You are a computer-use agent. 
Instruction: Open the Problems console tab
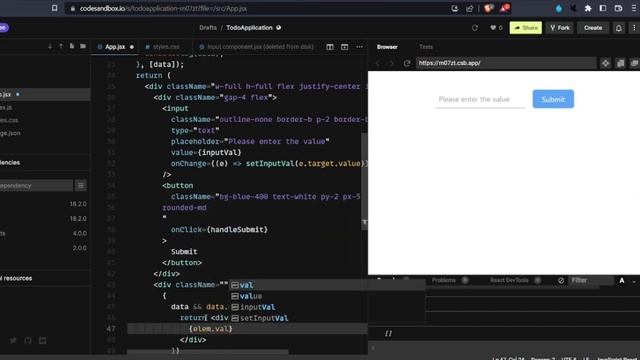click(444, 280)
